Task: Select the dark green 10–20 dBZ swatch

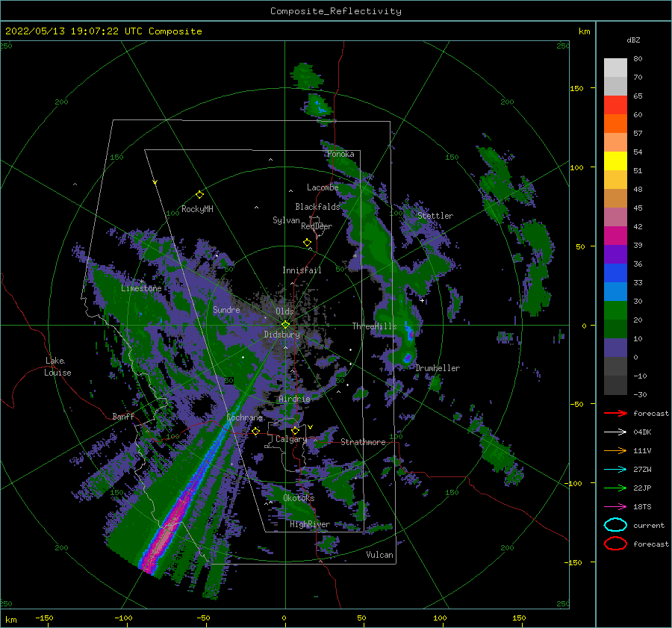Action: (615, 329)
